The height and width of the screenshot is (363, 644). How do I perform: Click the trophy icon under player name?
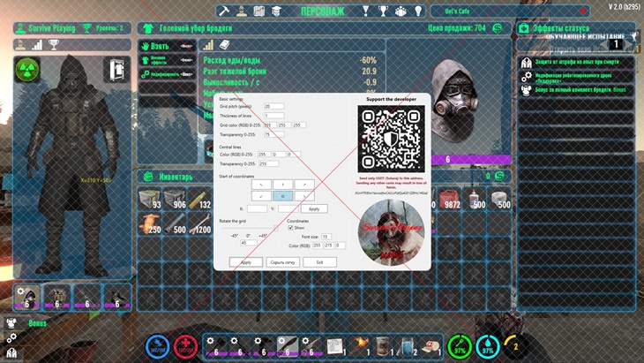54,45
